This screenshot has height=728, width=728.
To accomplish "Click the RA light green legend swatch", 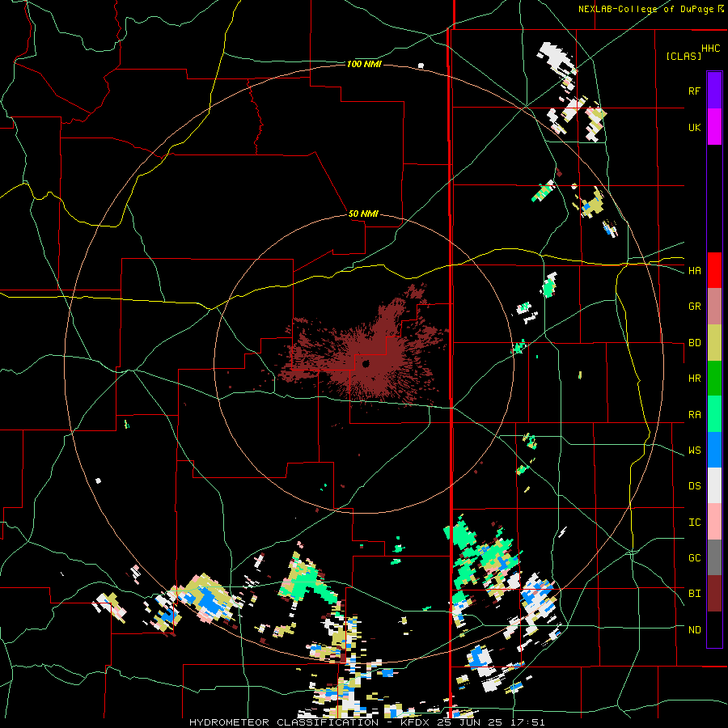I will [x=714, y=414].
